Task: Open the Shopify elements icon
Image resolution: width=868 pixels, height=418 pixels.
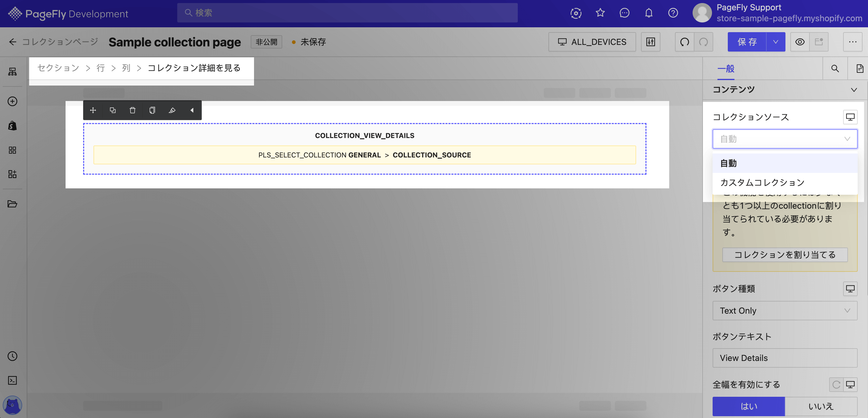Action: tap(12, 126)
